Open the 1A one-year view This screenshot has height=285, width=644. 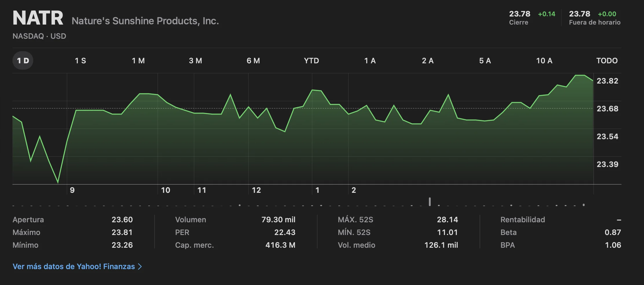click(x=370, y=61)
